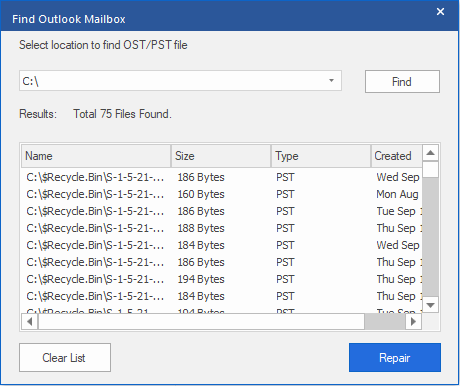
Task: Click the Find button
Action: [x=402, y=82]
